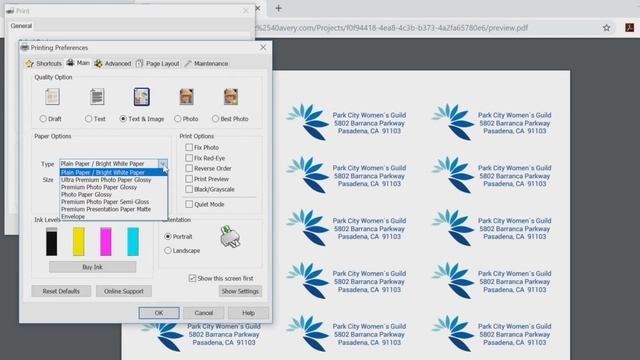Select the Best Photo radio button
The height and width of the screenshot is (360, 640).
pos(216,119)
